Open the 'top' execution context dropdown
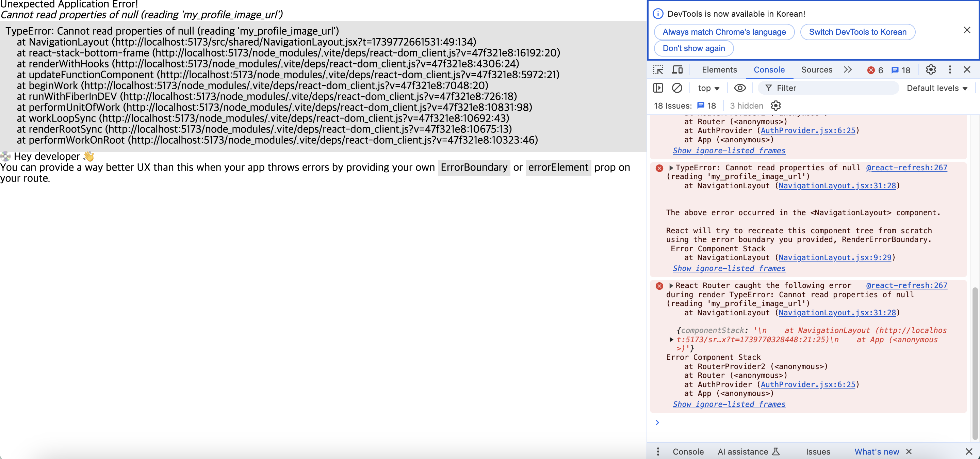 (708, 88)
